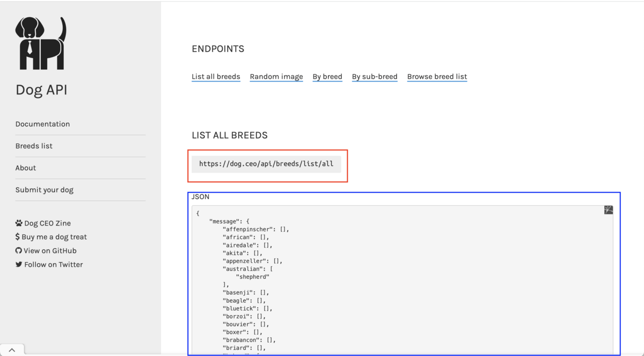Click the "australian" JSON entry
The image size is (644, 356).
click(247, 268)
